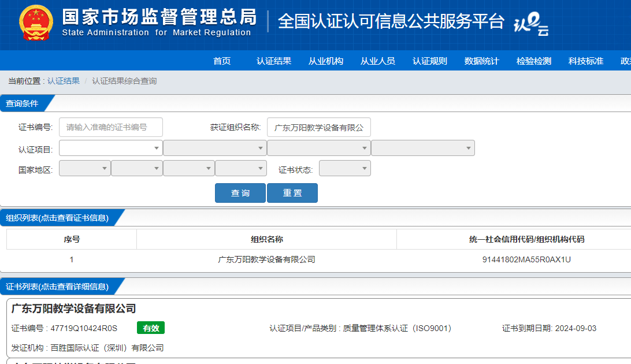Open 检验检测 navigation menu item
631x364 pixels.
[x=534, y=61]
